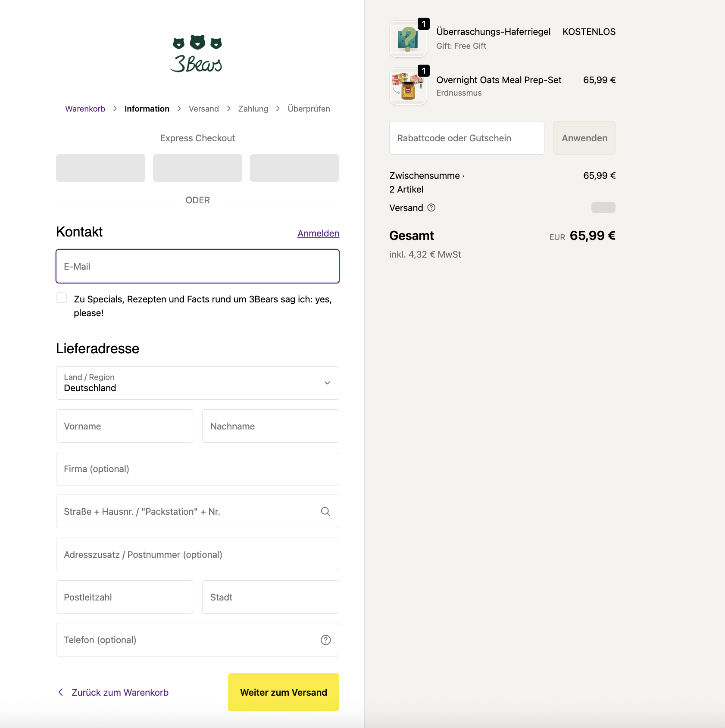The image size is (725, 728).
Task: Focus the E-Mail input field
Action: coord(197,266)
